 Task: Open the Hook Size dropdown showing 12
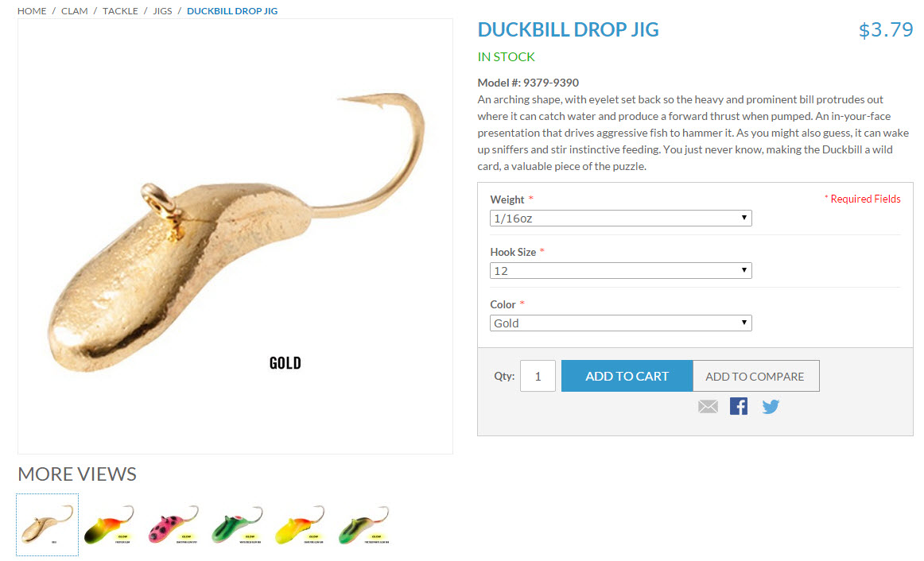pyautogui.click(x=620, y=271)
